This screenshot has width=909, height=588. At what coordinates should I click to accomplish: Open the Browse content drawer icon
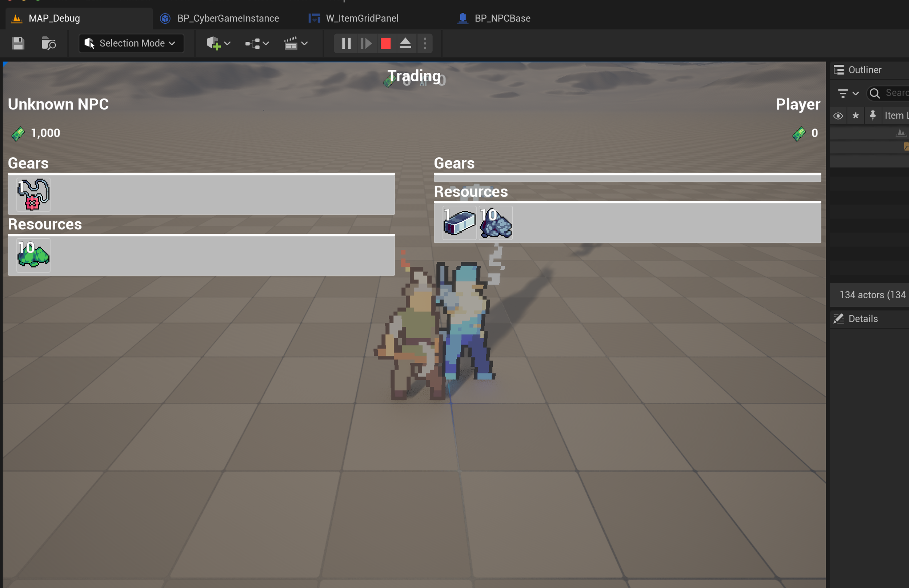point(48,44)
